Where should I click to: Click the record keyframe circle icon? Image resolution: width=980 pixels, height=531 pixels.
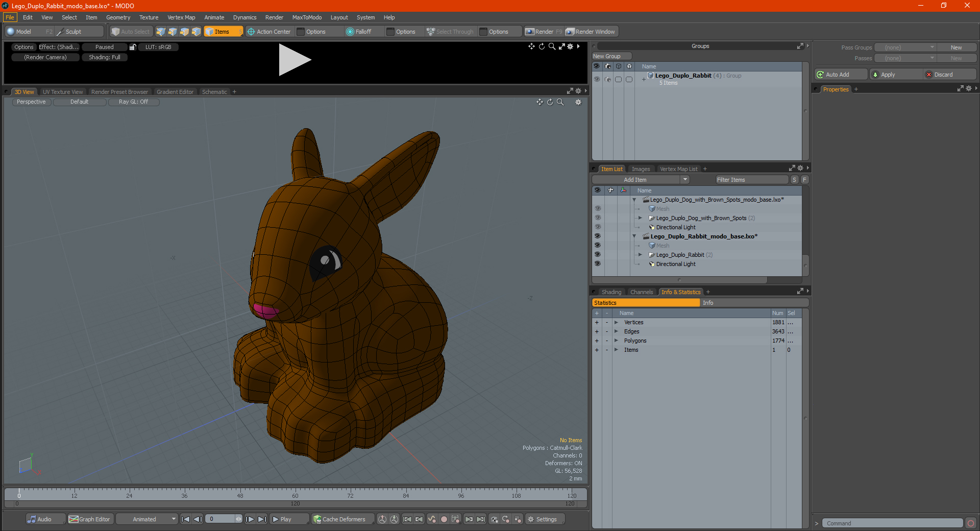pyautogui.click(x=444, y=519)
